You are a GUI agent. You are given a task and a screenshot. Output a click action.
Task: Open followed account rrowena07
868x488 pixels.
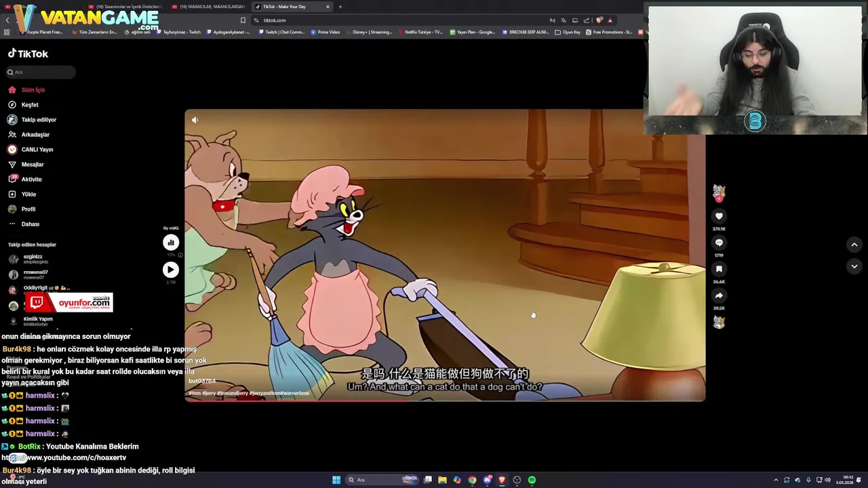click(x=28, y=274)
